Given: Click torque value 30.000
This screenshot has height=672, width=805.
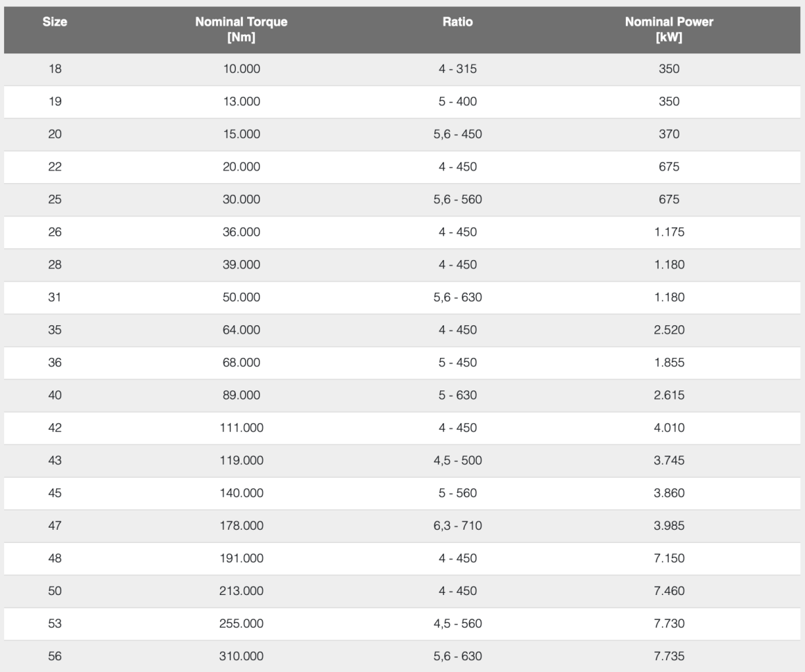Looking at the screenshot, I should point(241,200).
